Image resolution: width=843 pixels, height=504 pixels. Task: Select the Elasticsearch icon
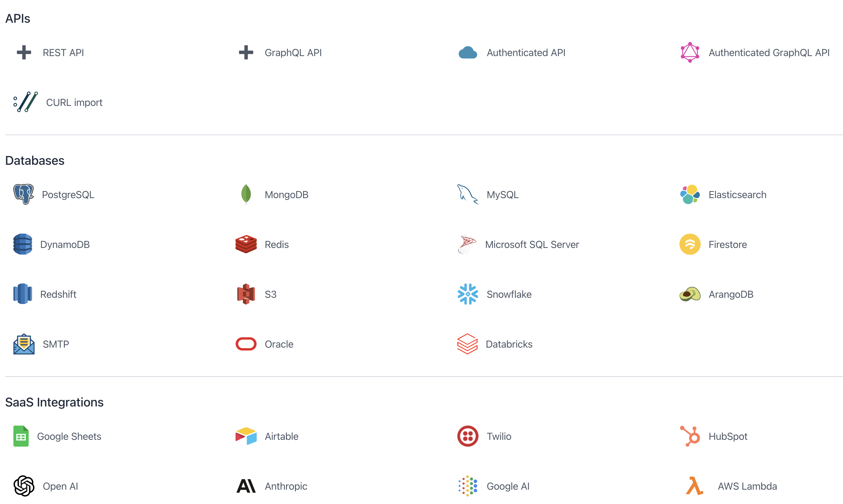click(689, 194)
